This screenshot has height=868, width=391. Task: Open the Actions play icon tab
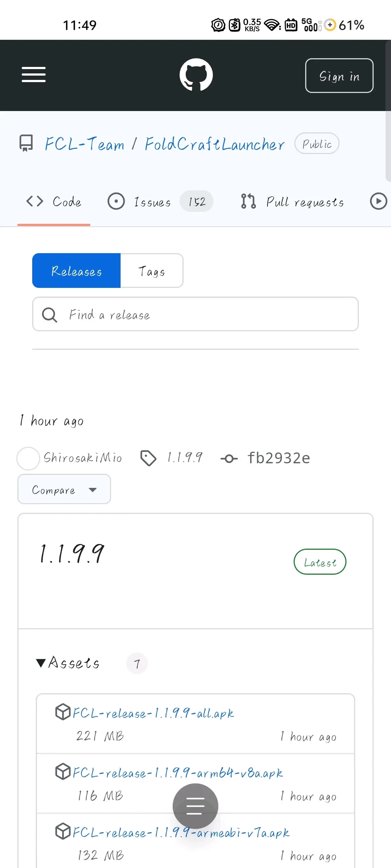(378, 201)
